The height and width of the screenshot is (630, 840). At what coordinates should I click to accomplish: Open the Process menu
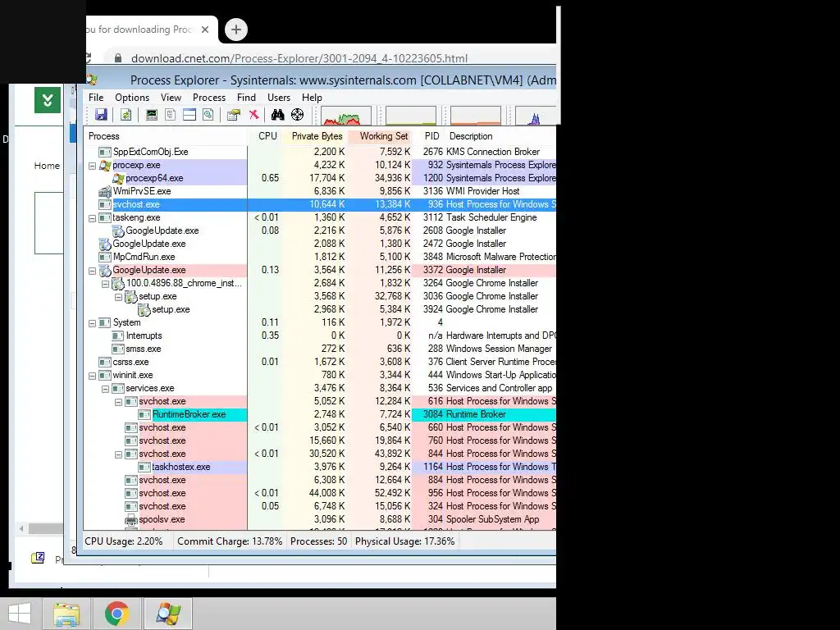209,98
